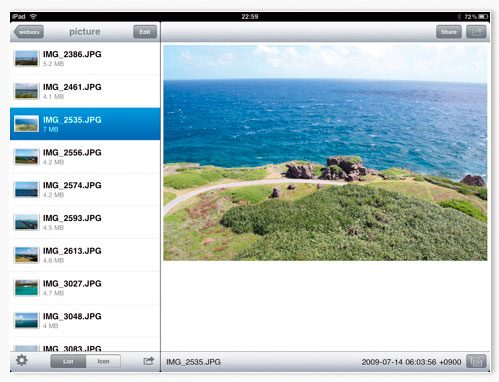Screen dimensions: 499x382
Task: Tap the export arrow icon in sidebar footer
Action: pyautogui.click(x=148, y=361)
